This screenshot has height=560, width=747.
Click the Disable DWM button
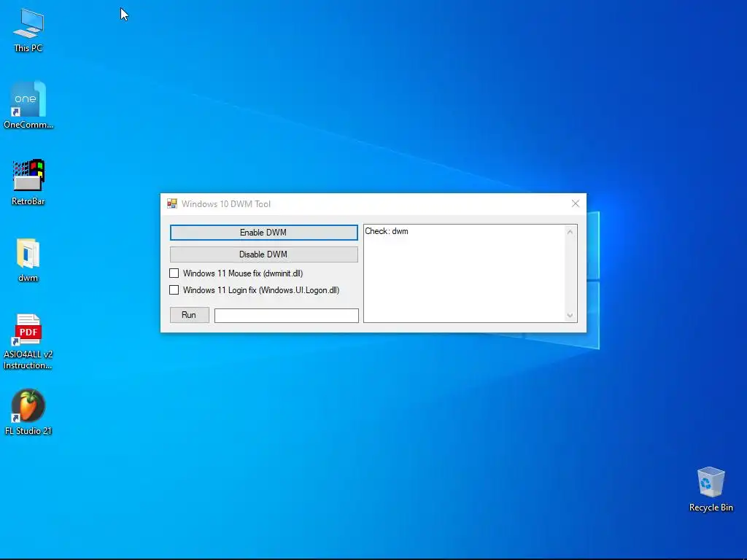coord(263,254)
